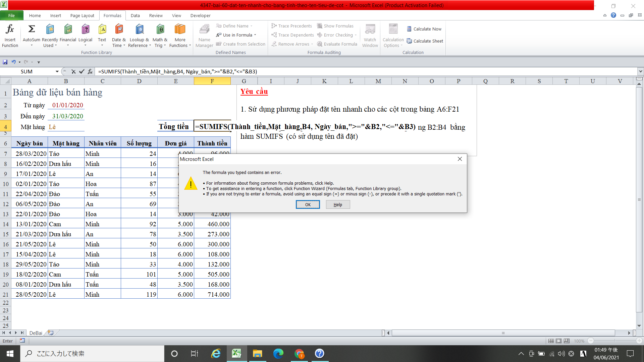
Task: Switch to the Developer tab
Action: pos(200,15)
